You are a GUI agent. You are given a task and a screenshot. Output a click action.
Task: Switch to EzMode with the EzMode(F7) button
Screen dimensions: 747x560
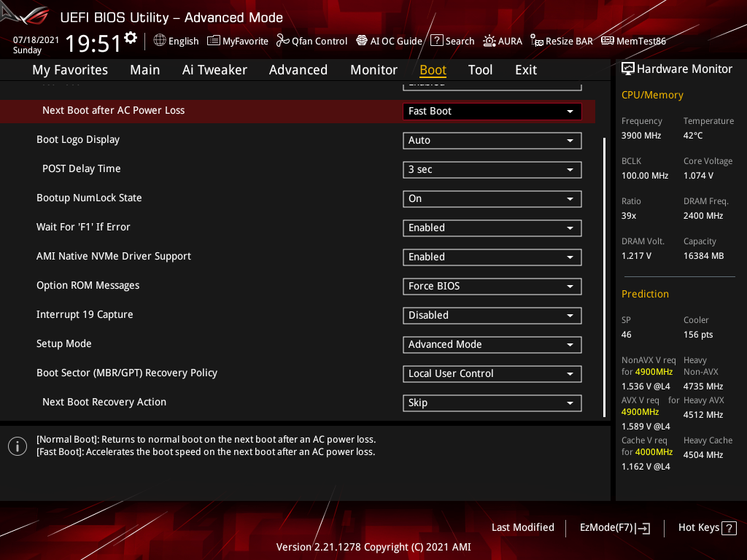coord(614,527)
